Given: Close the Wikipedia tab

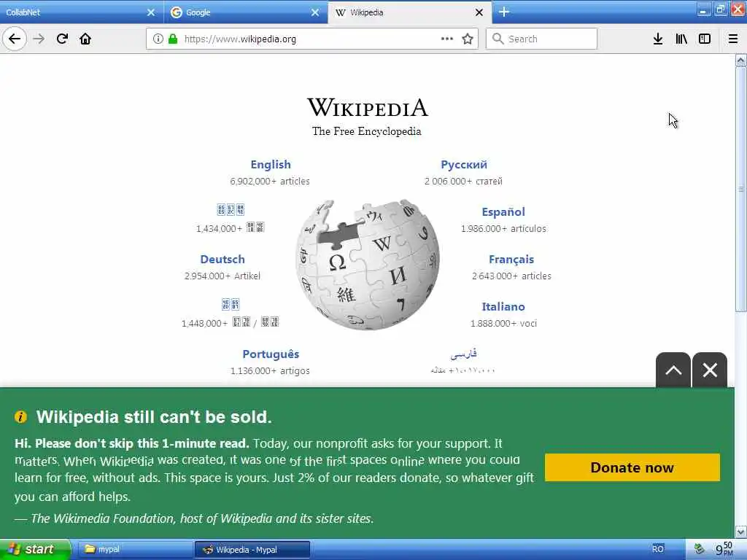Looking at the screenshot, I should pyautogui.click(x=479, y=12).
